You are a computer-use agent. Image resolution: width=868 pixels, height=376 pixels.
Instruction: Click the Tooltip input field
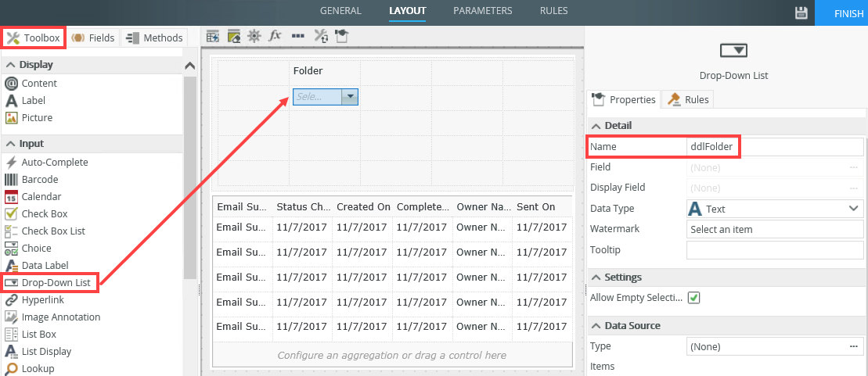[775, 250]
